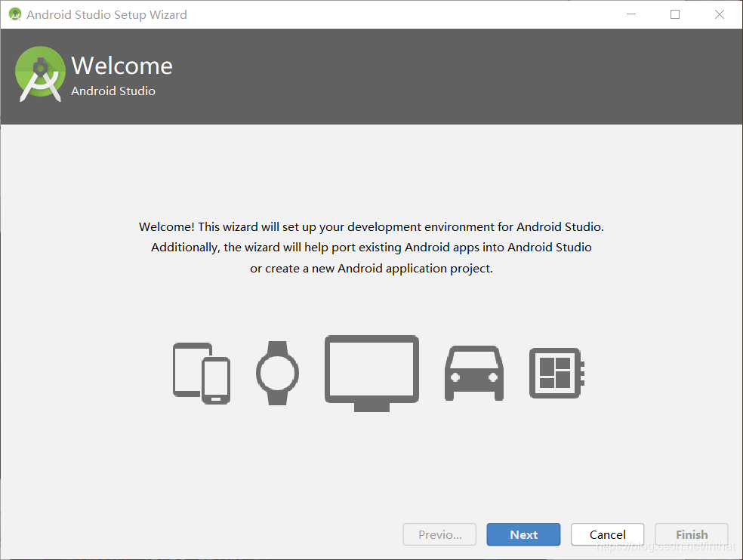Image resolution: width=743 pixels, height=560 pixels.
Task: Click the wear watch icon
Action: (277, 373)
